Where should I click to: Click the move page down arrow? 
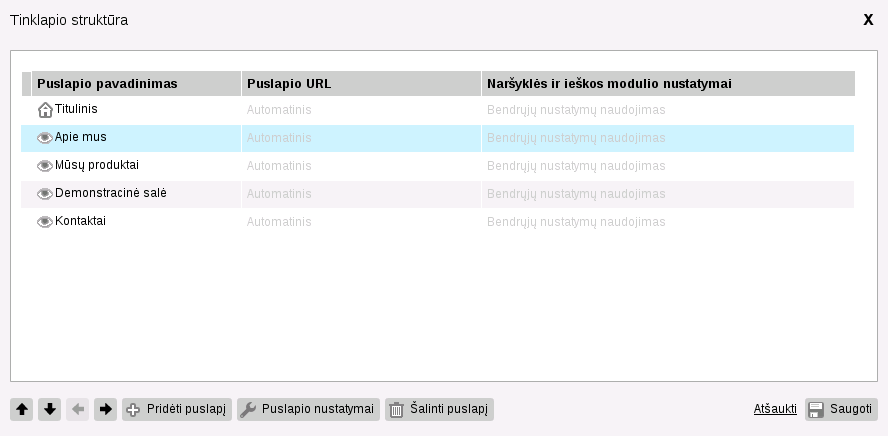pos(50,409)
